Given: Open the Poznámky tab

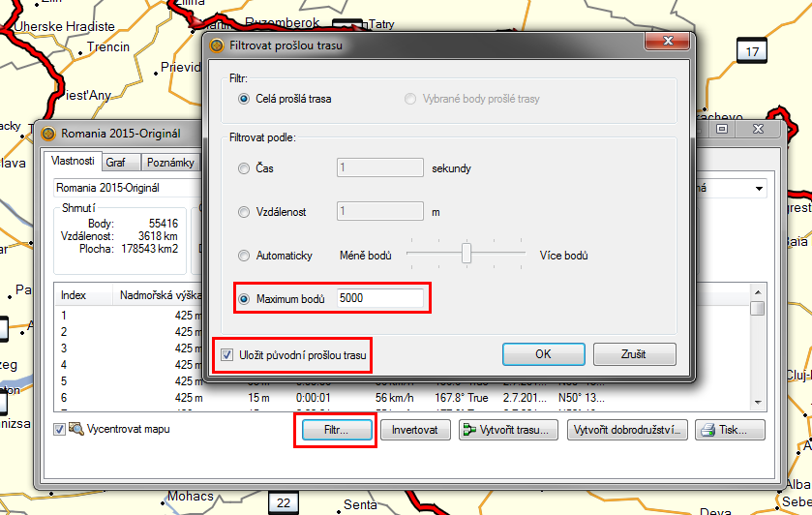Looking at the screenshot, I should (170, 163).
